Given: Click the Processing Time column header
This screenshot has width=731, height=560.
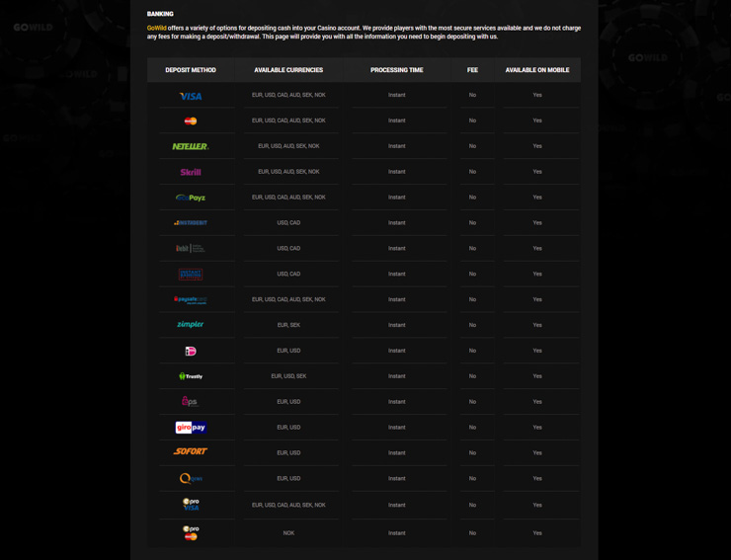Looking at the screenshot, I should pyautogui.click(x=397, y=70).
